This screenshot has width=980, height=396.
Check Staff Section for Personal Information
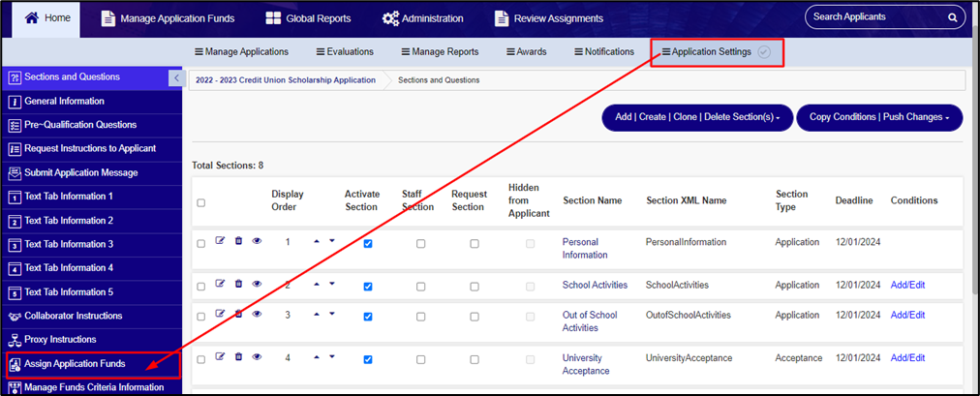coord(420,244)
